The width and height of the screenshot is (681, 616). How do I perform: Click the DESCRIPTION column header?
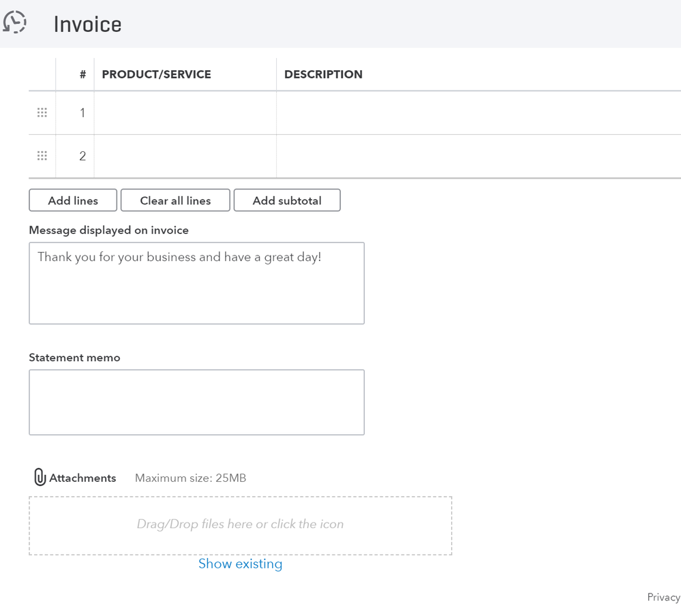pos(323,74)
